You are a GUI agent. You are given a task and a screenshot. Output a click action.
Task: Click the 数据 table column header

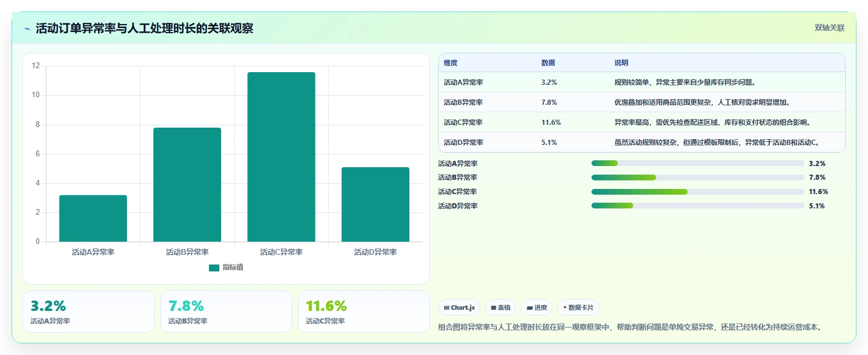(548, 63)
